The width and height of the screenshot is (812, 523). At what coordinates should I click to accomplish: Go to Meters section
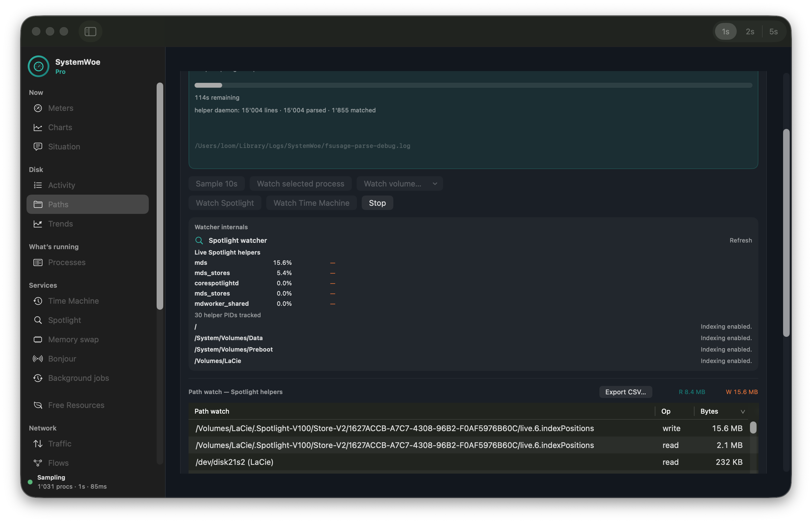pos(88,108)
